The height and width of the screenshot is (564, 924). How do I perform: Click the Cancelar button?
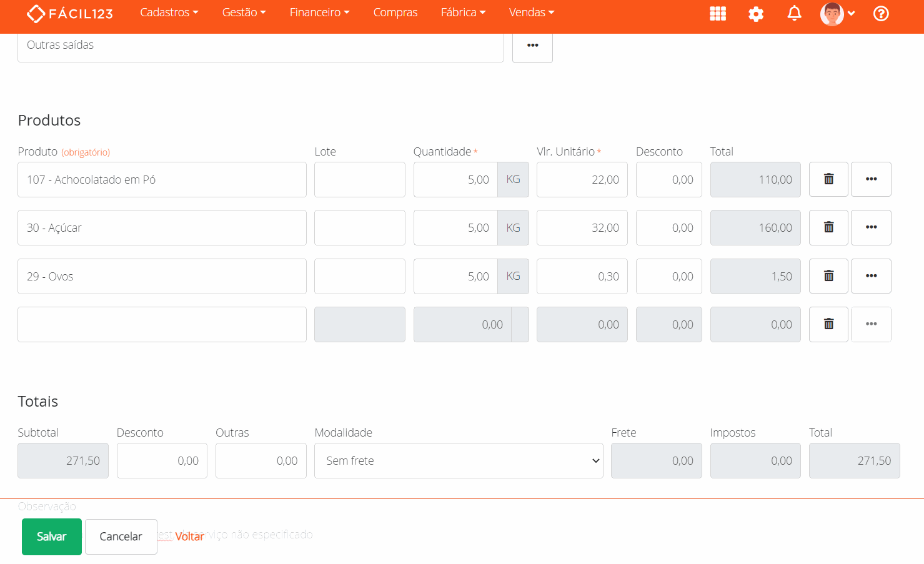pos(121,537)
